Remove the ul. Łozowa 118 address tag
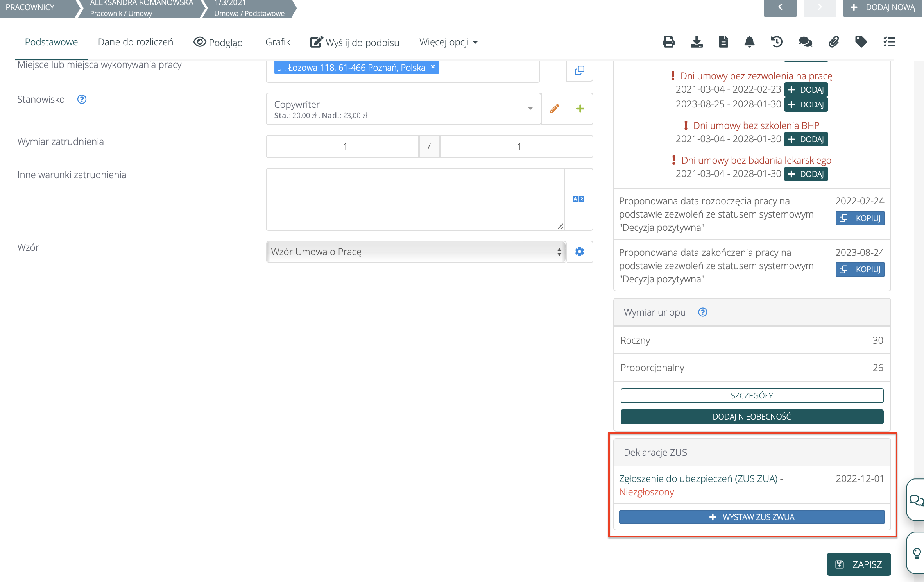924x582 pixels. coord(433,67)
